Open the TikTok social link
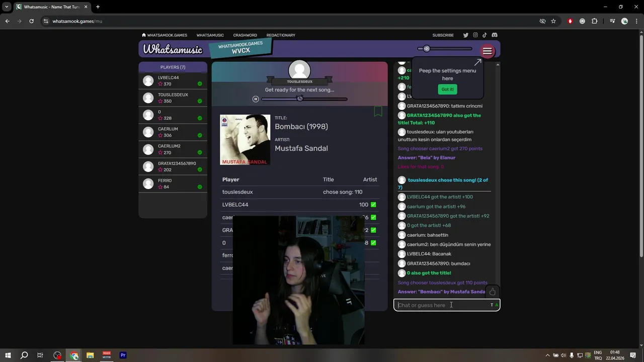 (485, 35)
